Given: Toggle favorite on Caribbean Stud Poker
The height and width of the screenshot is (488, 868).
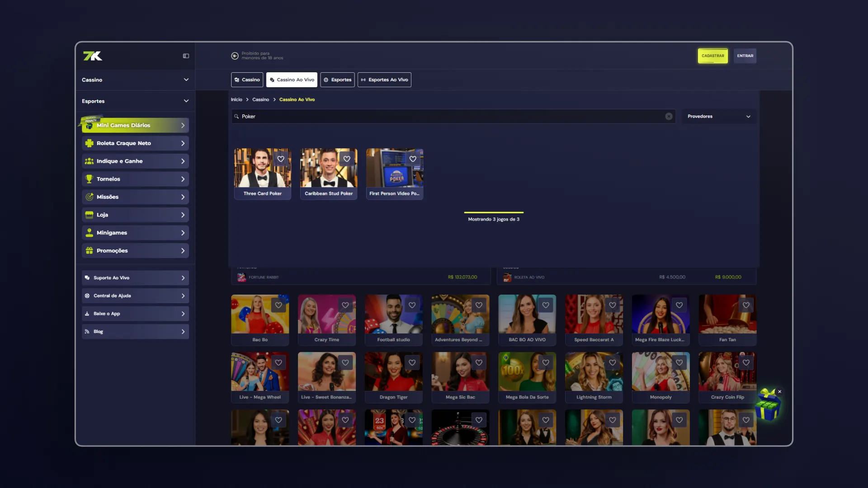Looking at the screenshot, I should pos(347,159).
